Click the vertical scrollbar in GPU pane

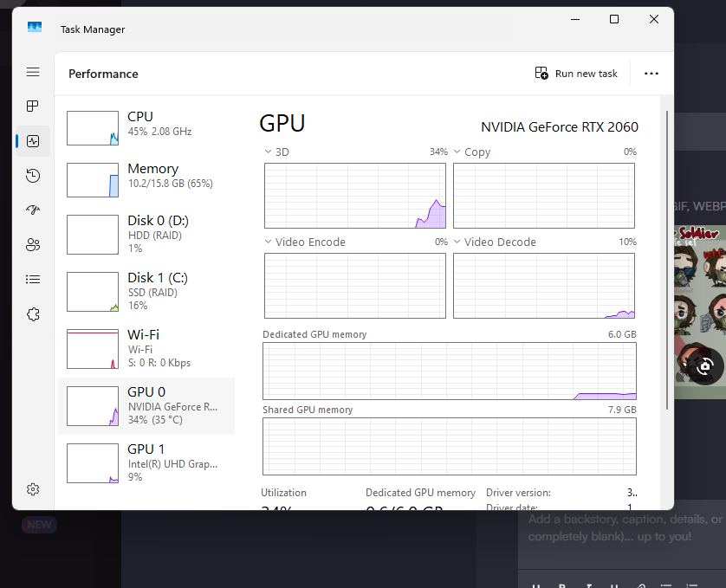[666, 260]
